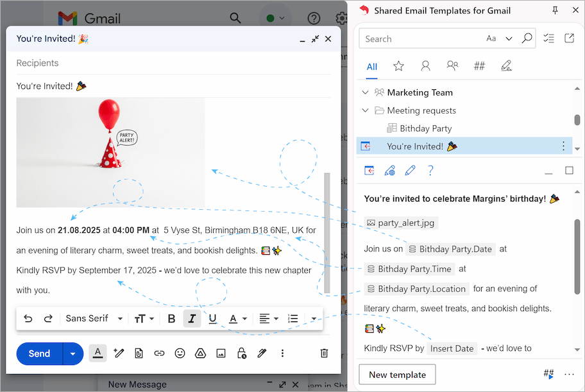Screen dimensions: 585x392
Task: Switch to the personal templates tab
Action: pyautogui.click(x=425, y=66)
